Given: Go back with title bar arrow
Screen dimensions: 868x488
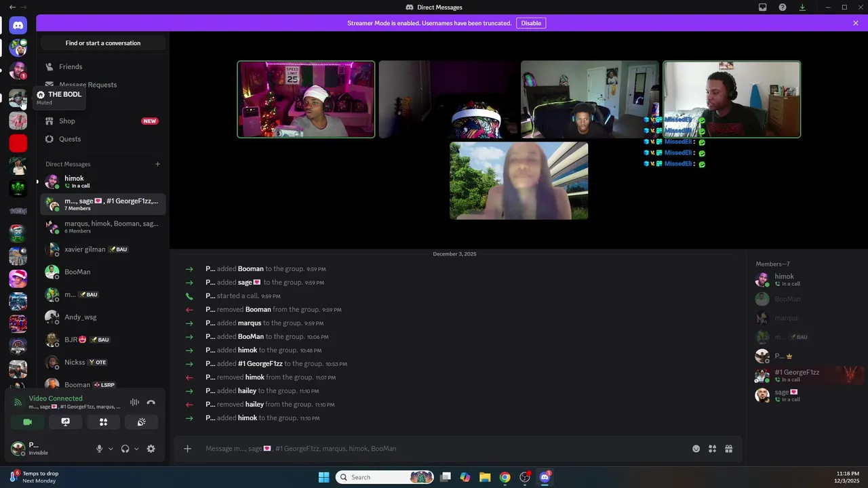Looking at the screenshot, I should [x=12, y=7].
